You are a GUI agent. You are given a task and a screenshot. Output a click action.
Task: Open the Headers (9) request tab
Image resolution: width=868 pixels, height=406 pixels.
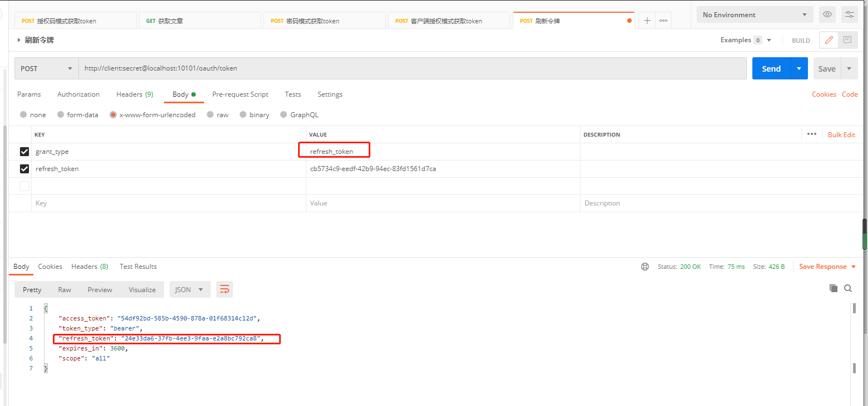[x=135, y=94]
